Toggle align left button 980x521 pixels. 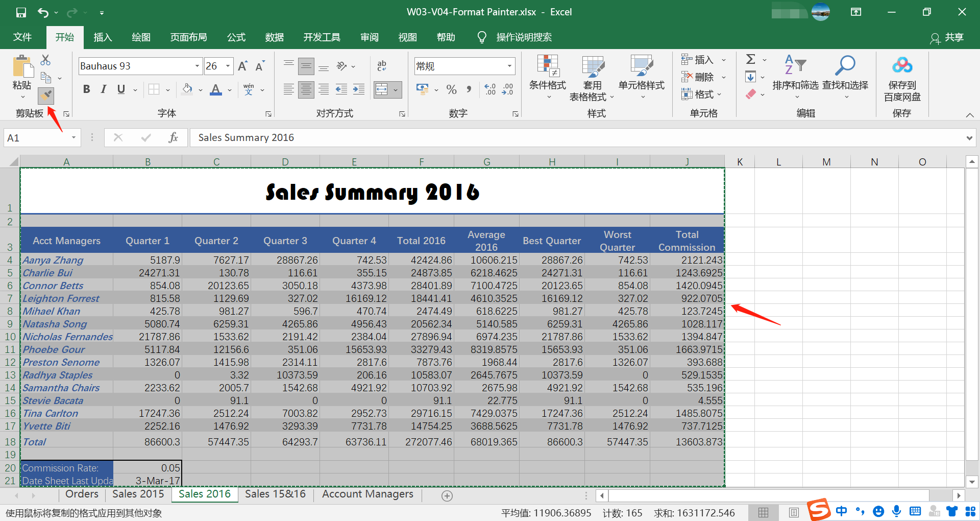[x=288, y=90]
